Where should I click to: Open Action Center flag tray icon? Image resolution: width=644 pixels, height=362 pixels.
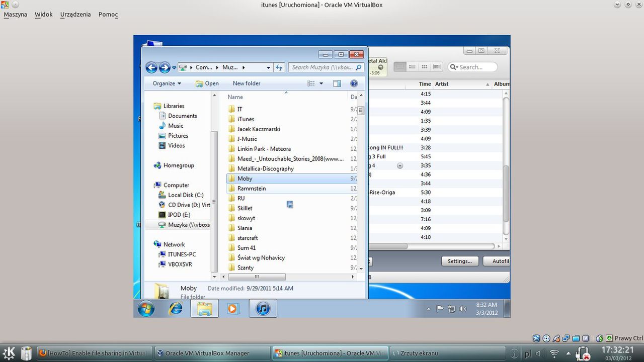440,309
